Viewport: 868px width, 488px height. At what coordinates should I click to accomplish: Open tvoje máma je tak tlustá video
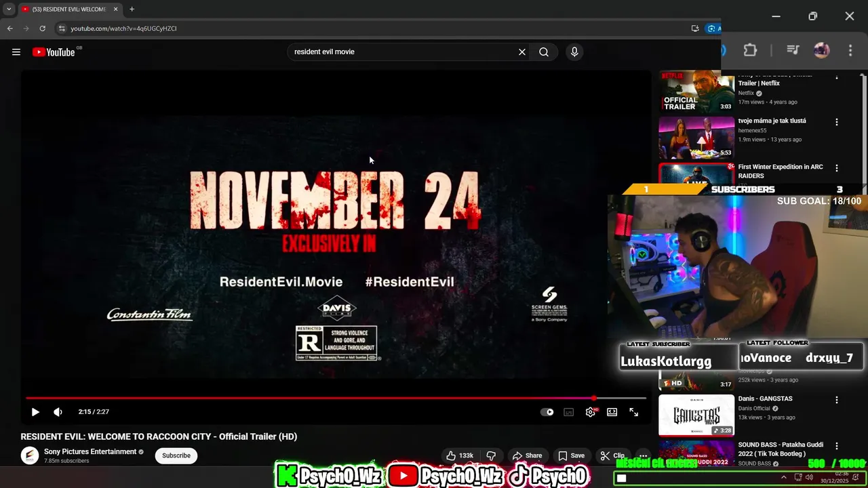772,121
